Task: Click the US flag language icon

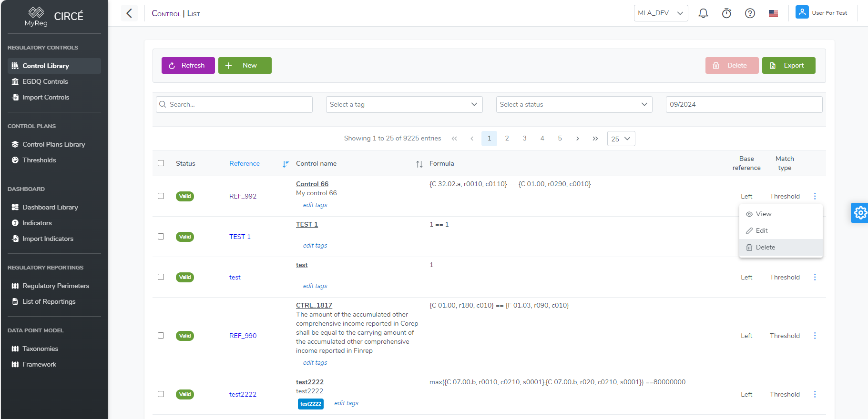Action: [x=773, y=13]
